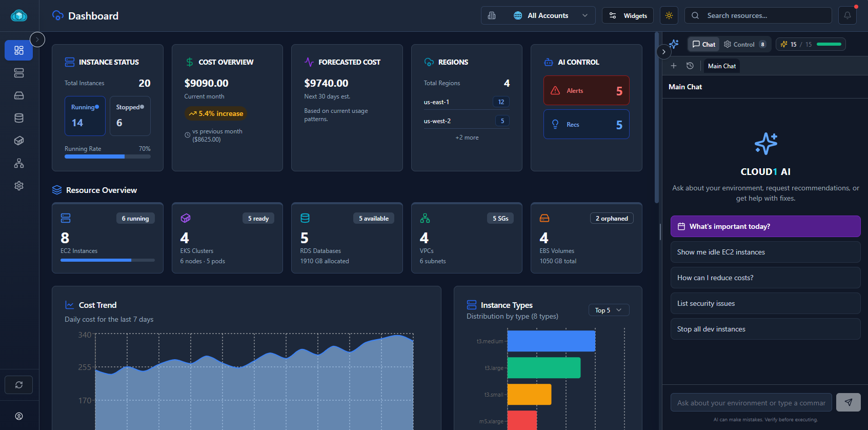Click the EC2 Instances progress bar
This screenshot has height=430, width=868.
(108, 260)
